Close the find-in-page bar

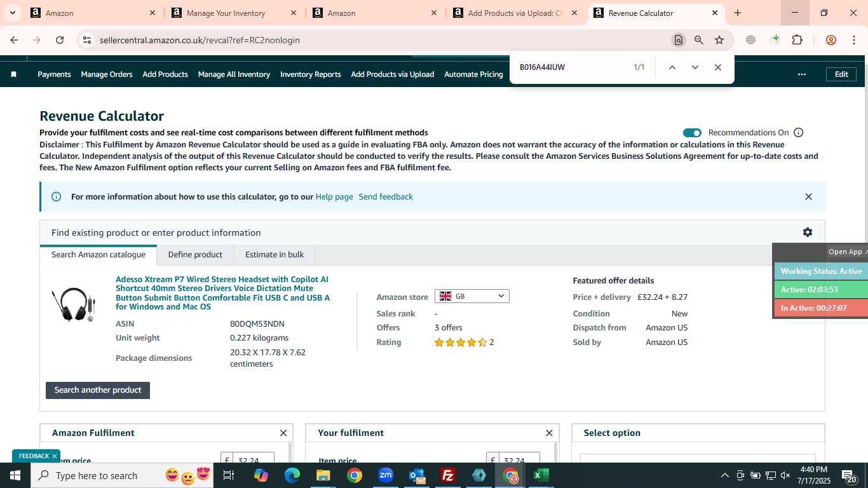(x=718, y=67)
